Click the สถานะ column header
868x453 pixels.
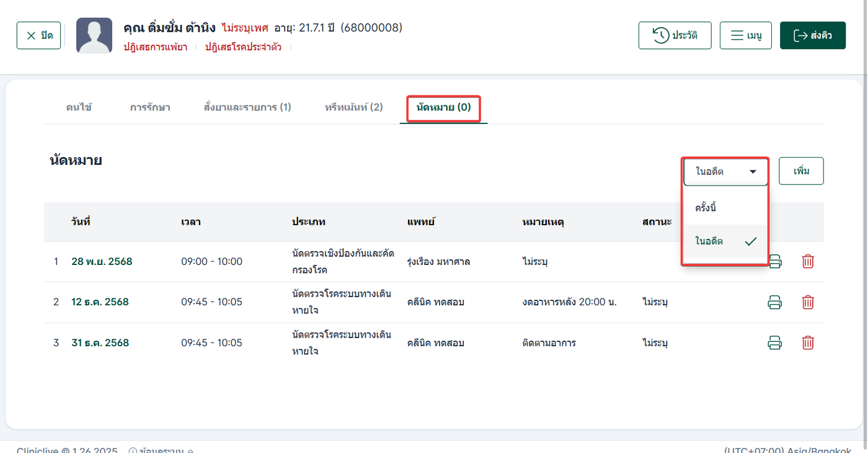point(657,222)
